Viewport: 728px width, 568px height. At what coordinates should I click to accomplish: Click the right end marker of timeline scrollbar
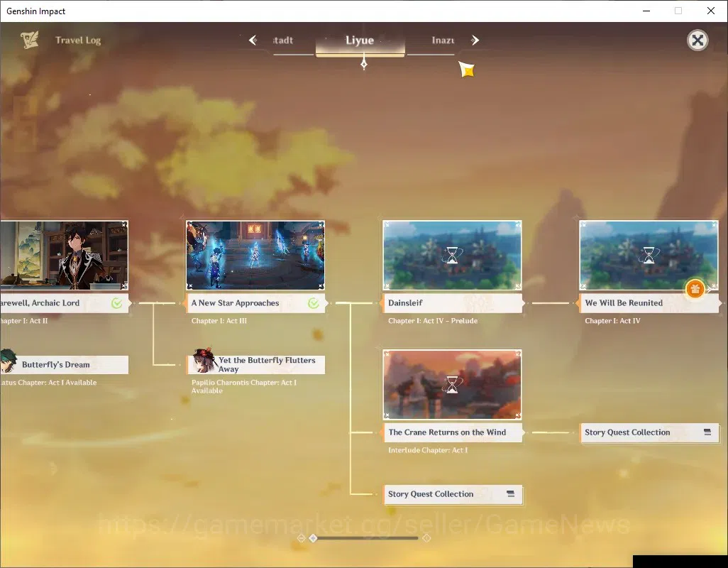pyautogui.click(x=426, y=537)
